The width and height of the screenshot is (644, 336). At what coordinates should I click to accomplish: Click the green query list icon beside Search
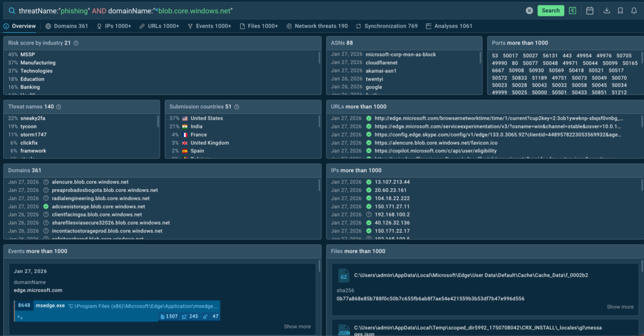(x=572, y=11)
